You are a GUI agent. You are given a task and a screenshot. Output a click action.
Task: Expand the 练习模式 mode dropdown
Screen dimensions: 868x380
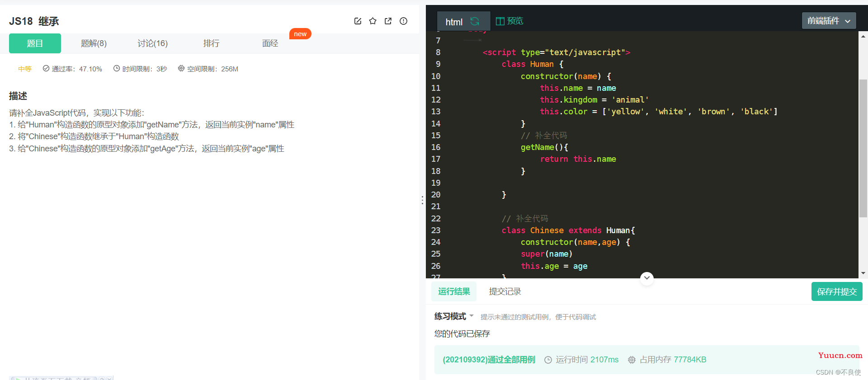472,316
